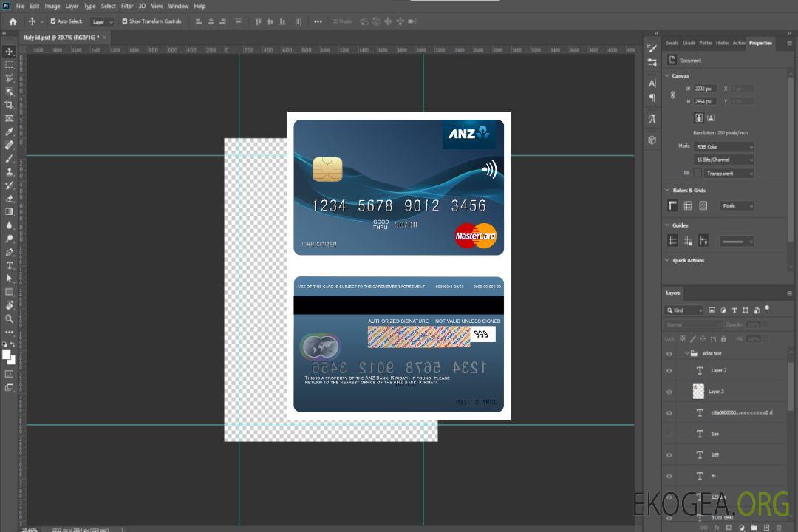Image resolution: width=798 pixels, height=532 pixels.
Task: Hide the 'edita text' group
Action: click(x=669, y=354)
